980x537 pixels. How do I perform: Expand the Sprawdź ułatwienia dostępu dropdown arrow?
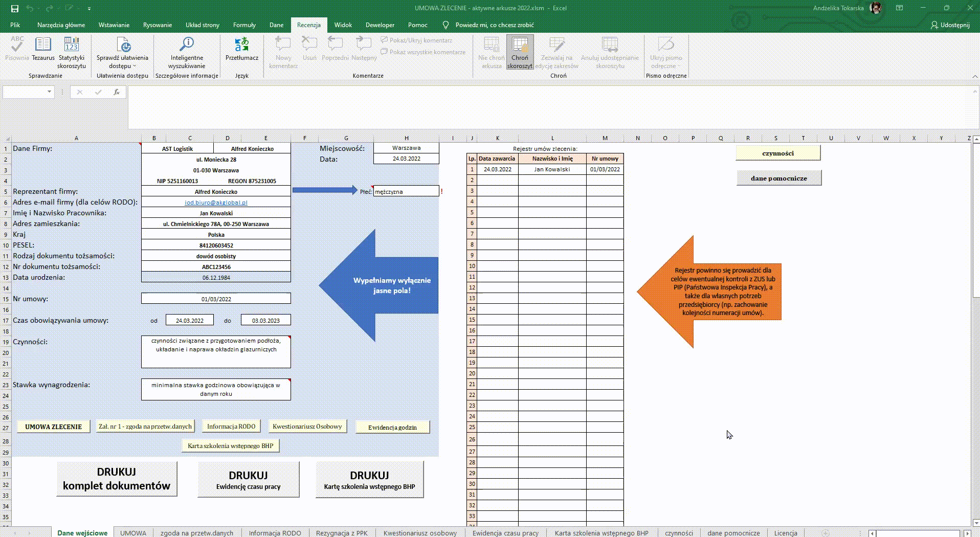coord(135,66)
